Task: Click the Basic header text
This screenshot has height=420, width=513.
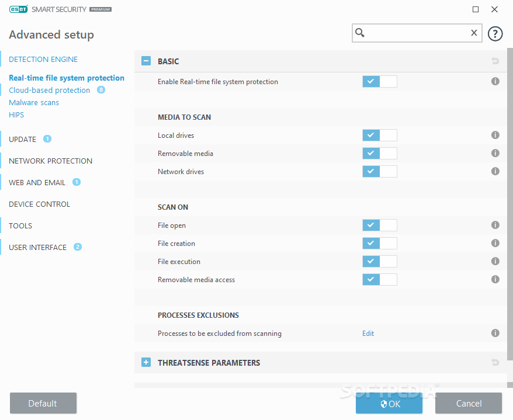Action: [168, 61]
